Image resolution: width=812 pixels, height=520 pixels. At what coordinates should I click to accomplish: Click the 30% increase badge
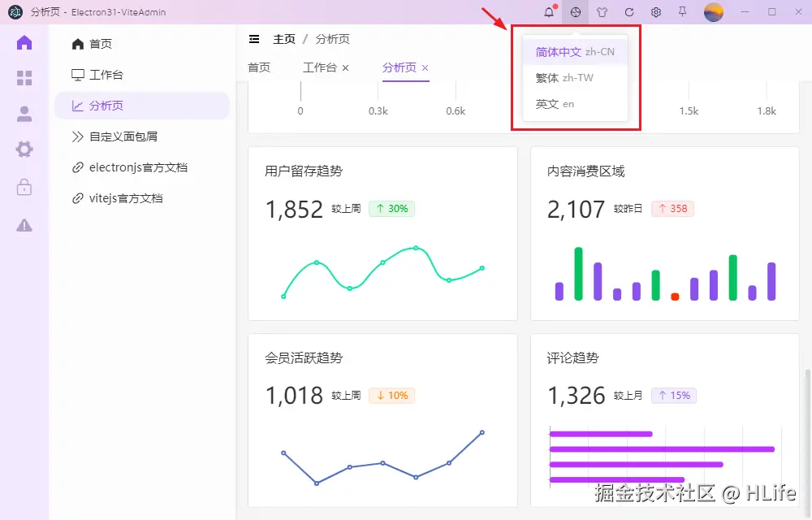391,209
